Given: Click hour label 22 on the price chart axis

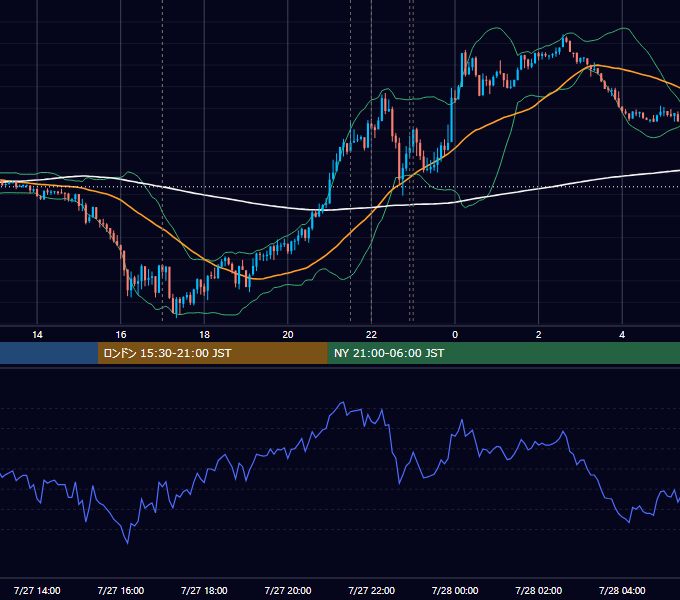Looking at the screenshot, I should [372, 335].
